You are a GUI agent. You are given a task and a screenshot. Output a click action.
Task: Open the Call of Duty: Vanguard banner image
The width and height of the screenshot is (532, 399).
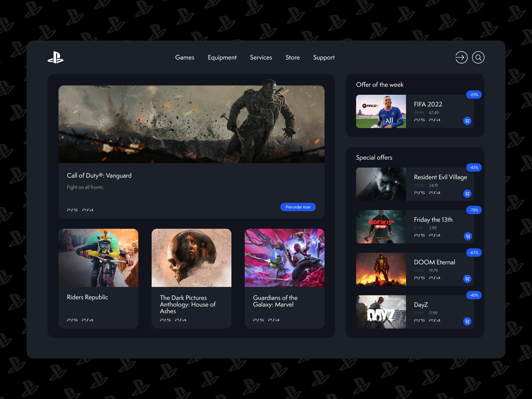click(x=192, y=124)
